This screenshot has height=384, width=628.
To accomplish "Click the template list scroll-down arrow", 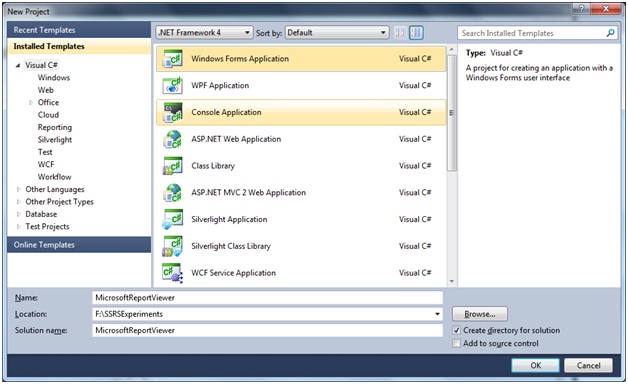I will click(452, 281).
